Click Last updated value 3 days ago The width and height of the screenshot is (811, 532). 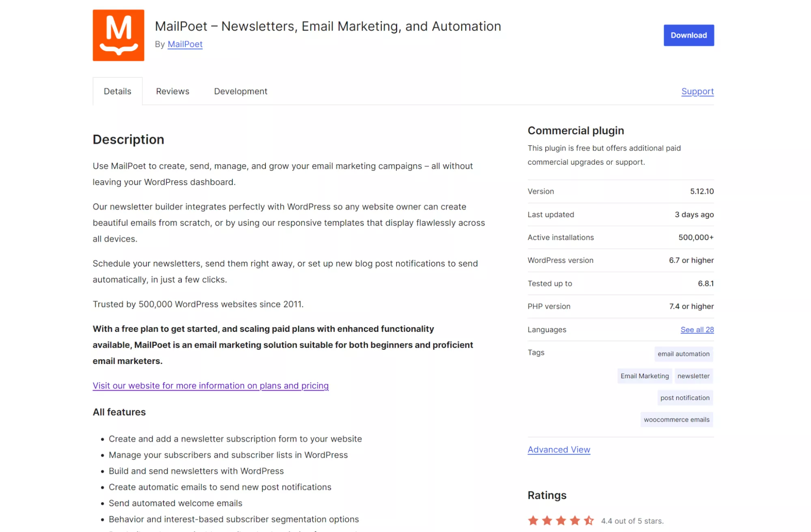(694, 215)
